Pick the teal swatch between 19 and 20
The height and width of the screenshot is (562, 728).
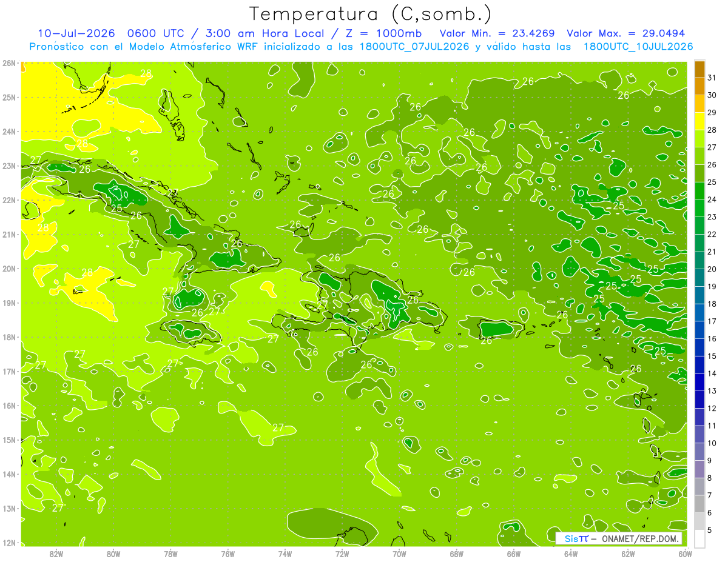tap(699, 278)
